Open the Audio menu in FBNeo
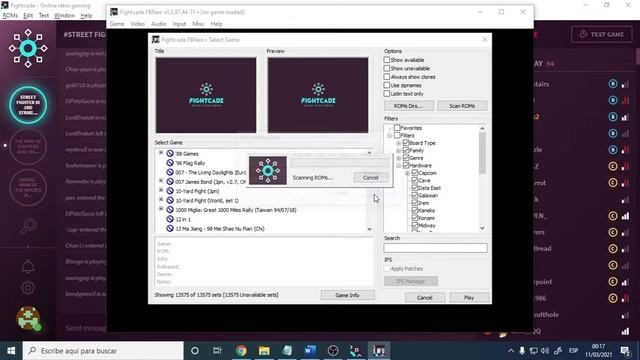The width and height of the screenshot is (640, 360). [x=158, y=24]
